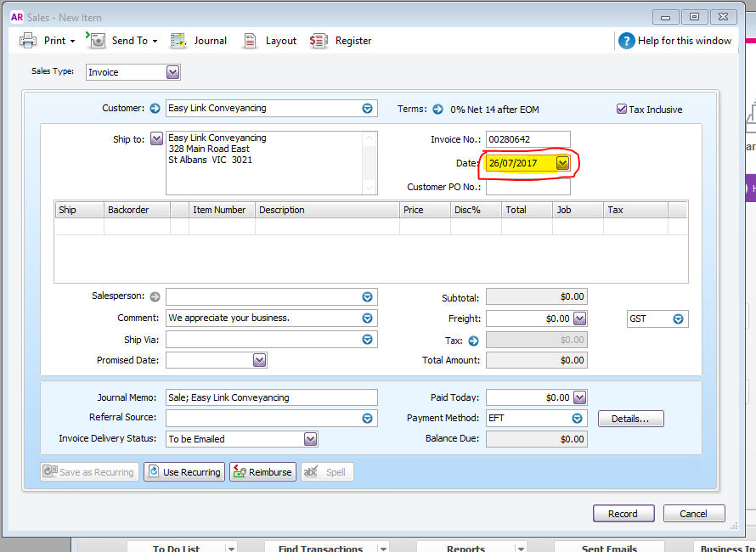Click the Record button
Viewport: 756px width, 552px height.
click(623, 514)
